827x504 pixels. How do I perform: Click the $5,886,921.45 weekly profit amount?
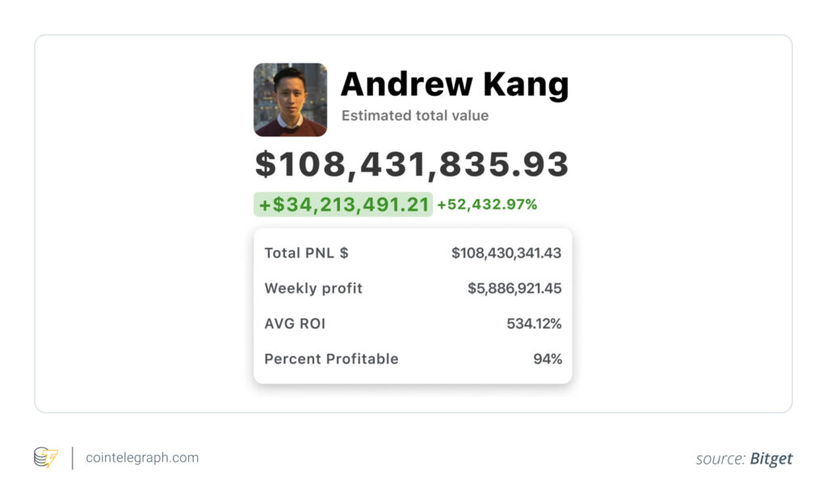(514, 288)
